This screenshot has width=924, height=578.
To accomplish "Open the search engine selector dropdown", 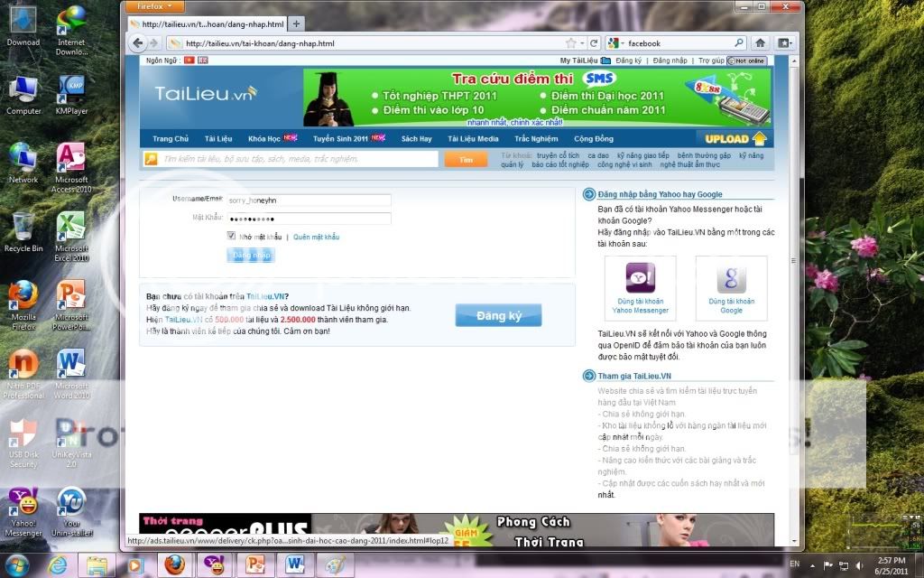I will coord(615,43).
